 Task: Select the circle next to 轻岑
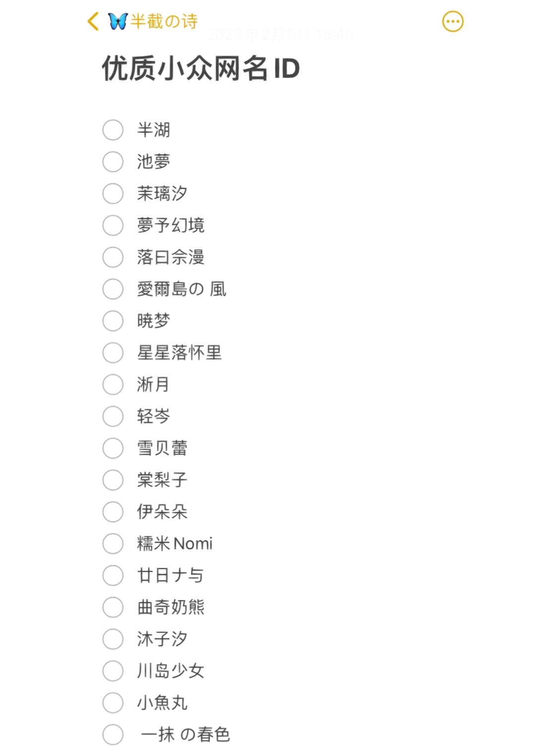(x=112, y=416)
